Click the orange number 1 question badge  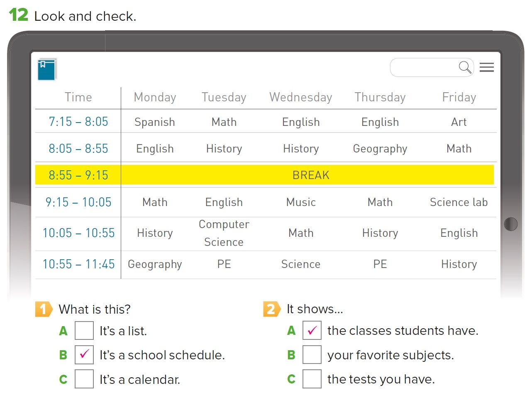43,309
